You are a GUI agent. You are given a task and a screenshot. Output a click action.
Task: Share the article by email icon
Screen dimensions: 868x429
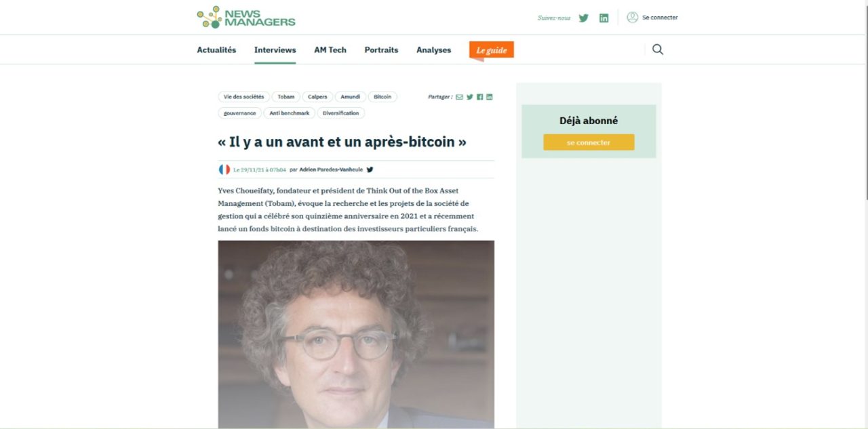[459, 97]
